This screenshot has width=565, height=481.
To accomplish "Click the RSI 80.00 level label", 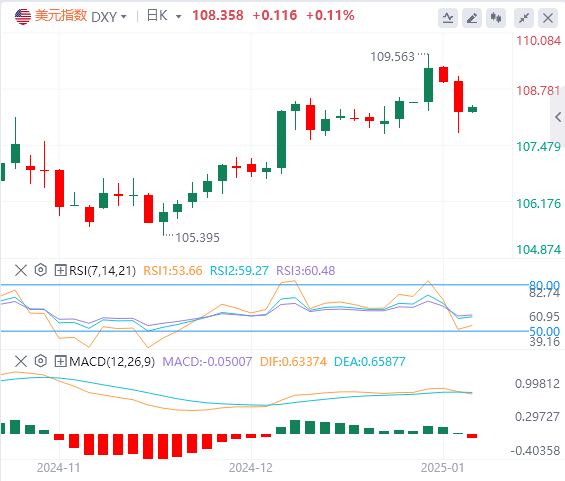I will 544,286.
